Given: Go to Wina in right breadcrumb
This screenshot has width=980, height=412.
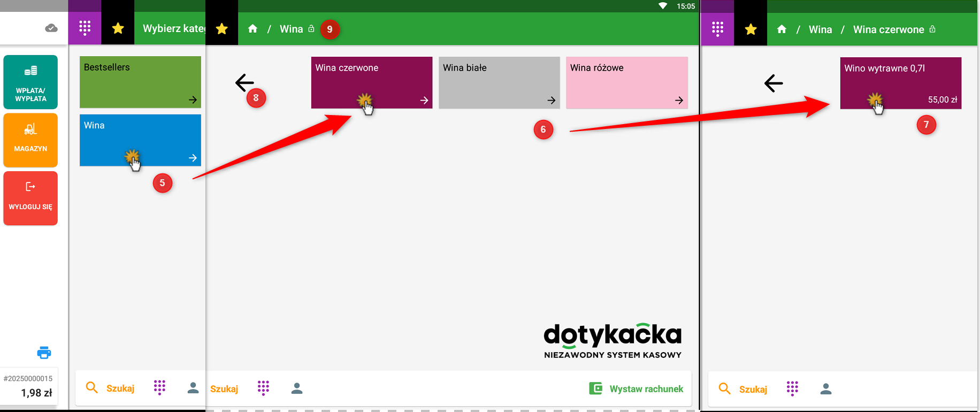Looking at the screenshot, I should 820,29.
